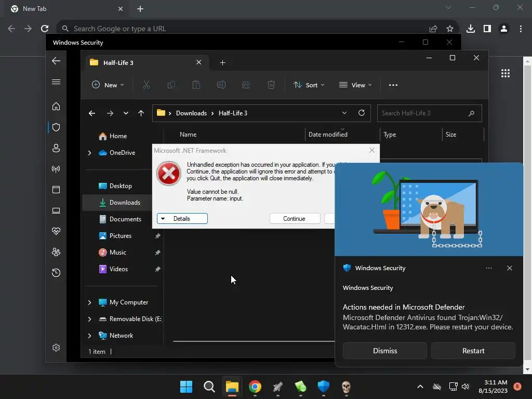
Task: Open Chrome side panel icon
Action: tap(487, 29)
